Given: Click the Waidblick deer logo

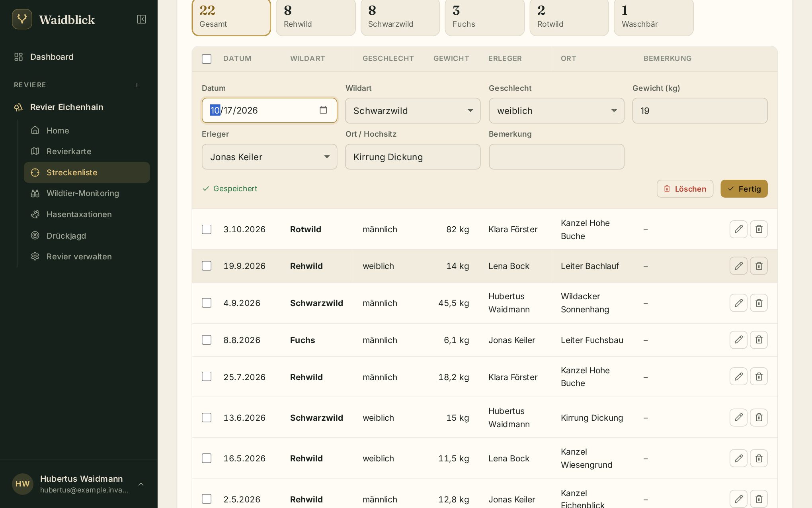Looking at the screenshot, I should tap(22, 19).
